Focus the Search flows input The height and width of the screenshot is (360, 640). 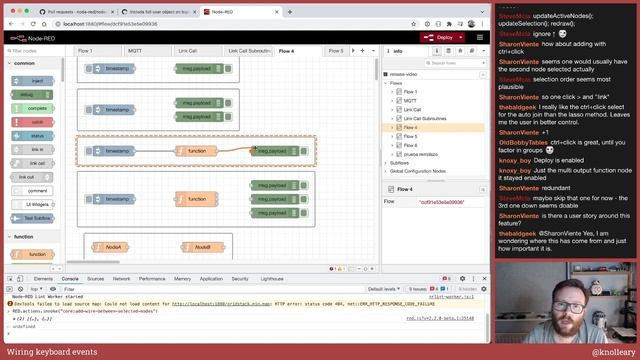coord(455,63)
